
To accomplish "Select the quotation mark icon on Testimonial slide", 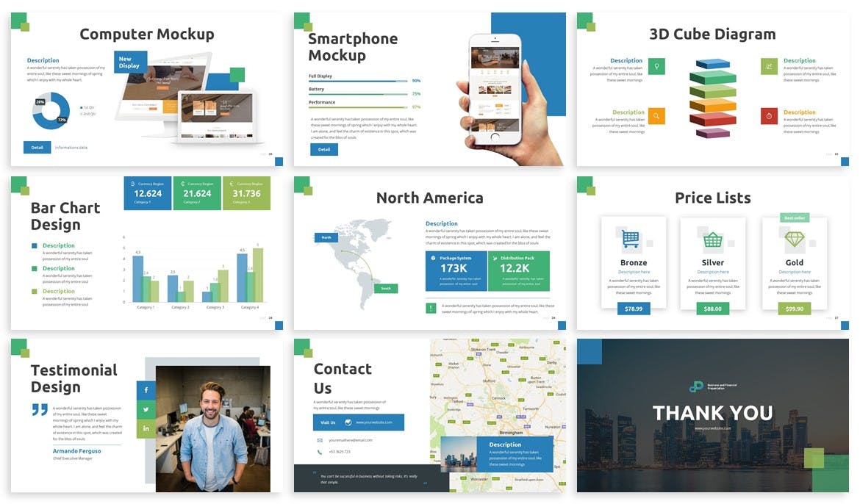I will pyautogui.click(x=38, y=410).
